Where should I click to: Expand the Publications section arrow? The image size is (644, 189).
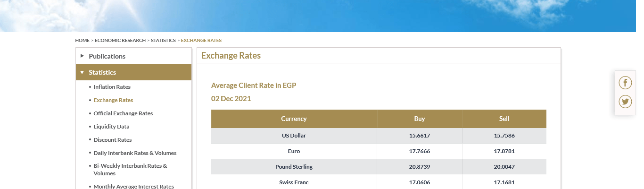tap(82, 56)
